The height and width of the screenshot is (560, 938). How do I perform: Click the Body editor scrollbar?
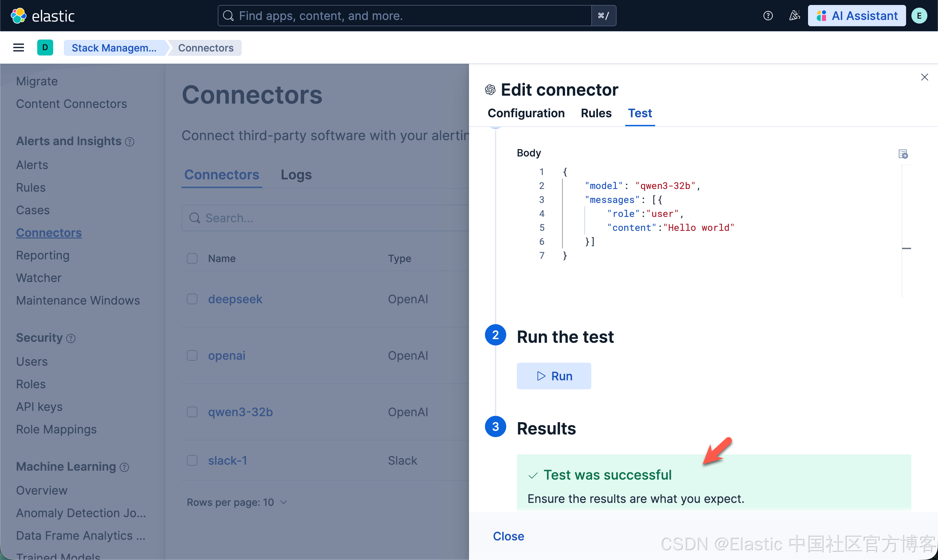906,230
